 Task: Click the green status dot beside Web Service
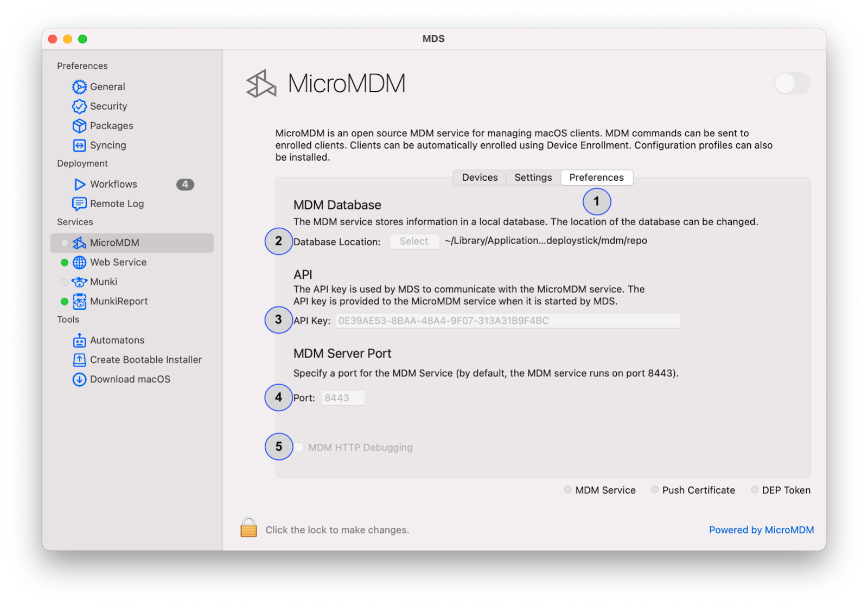click(65, 263)
